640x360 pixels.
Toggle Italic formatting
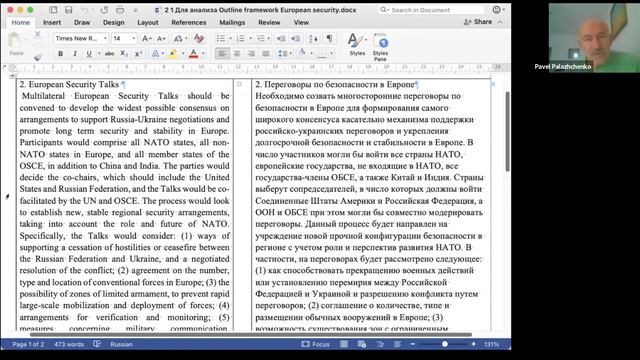pyautogui.click(x=75, y=54)
